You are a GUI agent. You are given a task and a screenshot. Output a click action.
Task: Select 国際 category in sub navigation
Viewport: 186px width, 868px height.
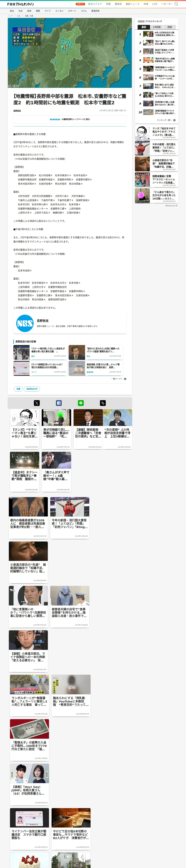pos(38,11)
